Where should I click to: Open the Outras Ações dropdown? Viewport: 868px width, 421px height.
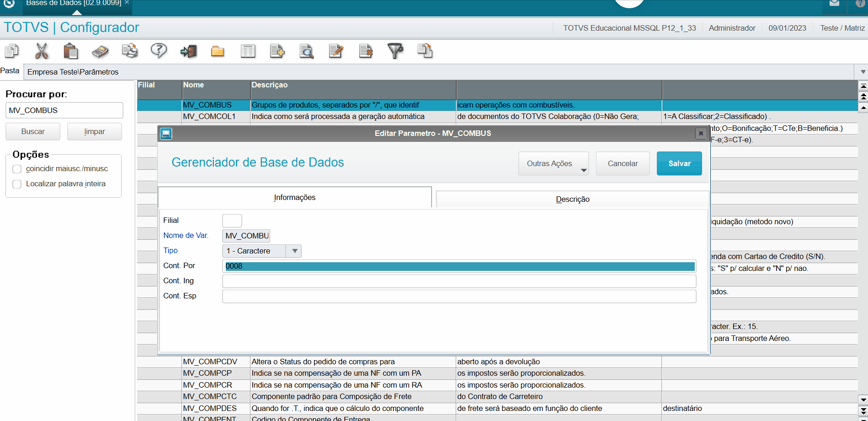553,164
